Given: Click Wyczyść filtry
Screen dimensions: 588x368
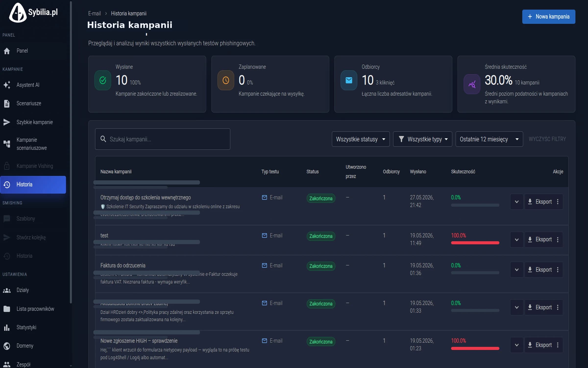Looking at the screenshot, I should [x=547, y=139].
